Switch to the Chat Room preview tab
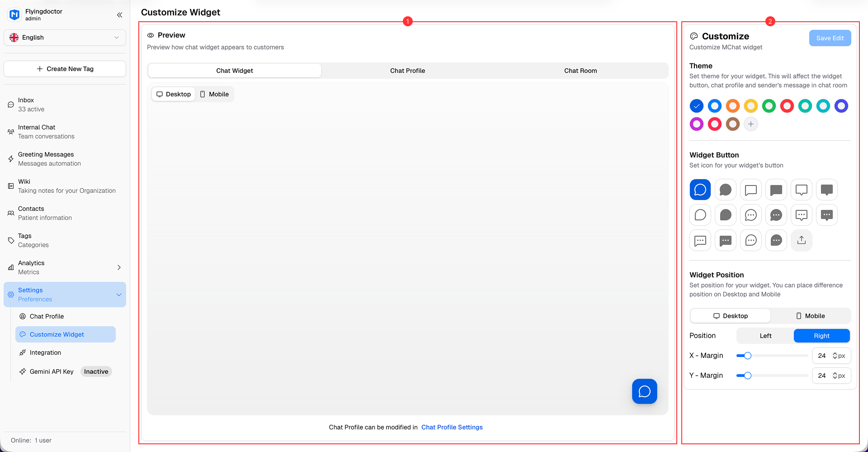868x452 pixels. pos(580,71)
